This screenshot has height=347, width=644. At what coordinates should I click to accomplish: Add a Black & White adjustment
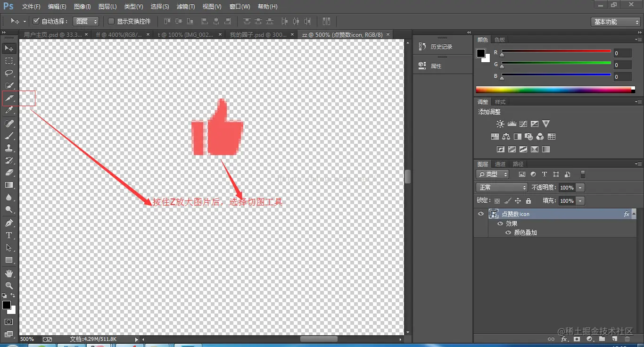(x=517, y=137)
